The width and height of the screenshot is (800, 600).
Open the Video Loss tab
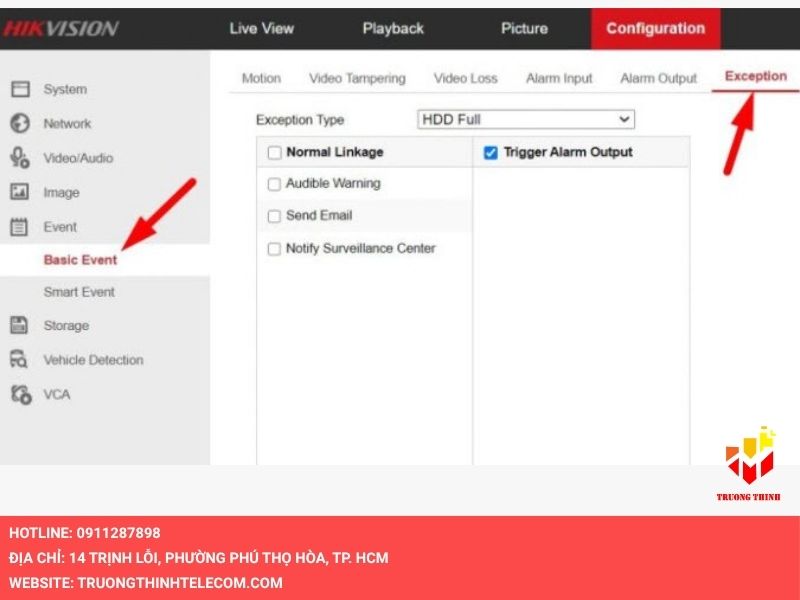point(465,79)
